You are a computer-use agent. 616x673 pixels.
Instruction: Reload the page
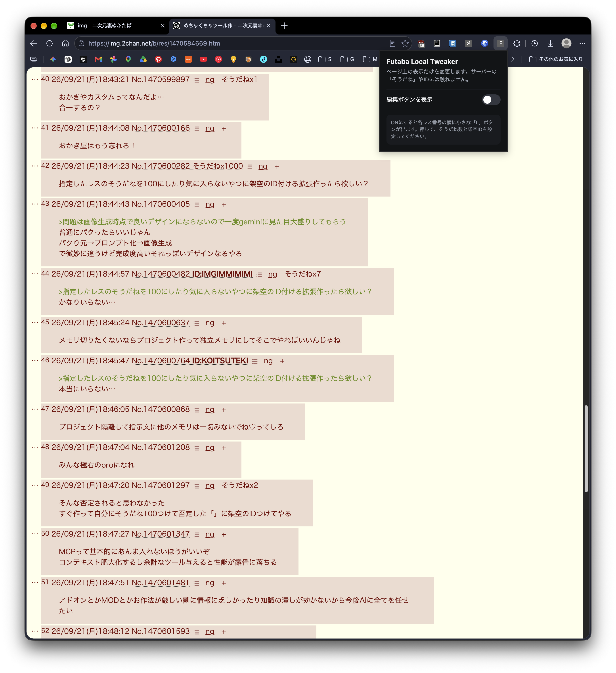[x=49, y=43]
